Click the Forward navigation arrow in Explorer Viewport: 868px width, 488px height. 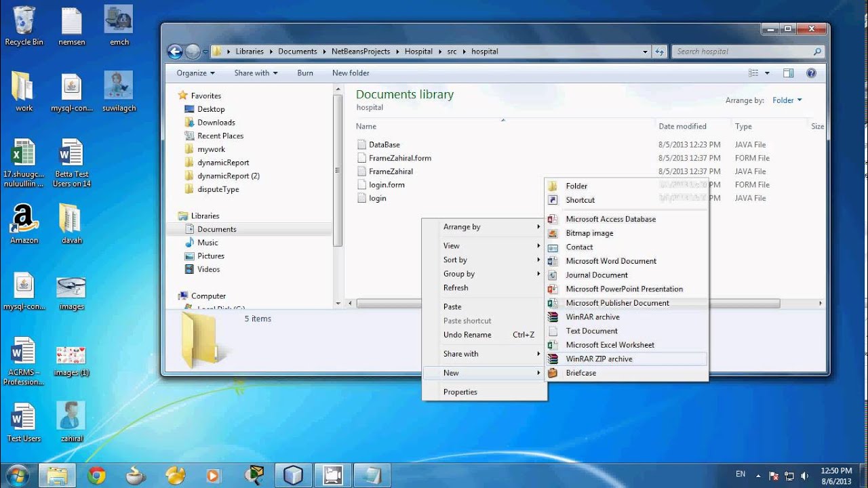pyautogui.click(x=193, y=52)
